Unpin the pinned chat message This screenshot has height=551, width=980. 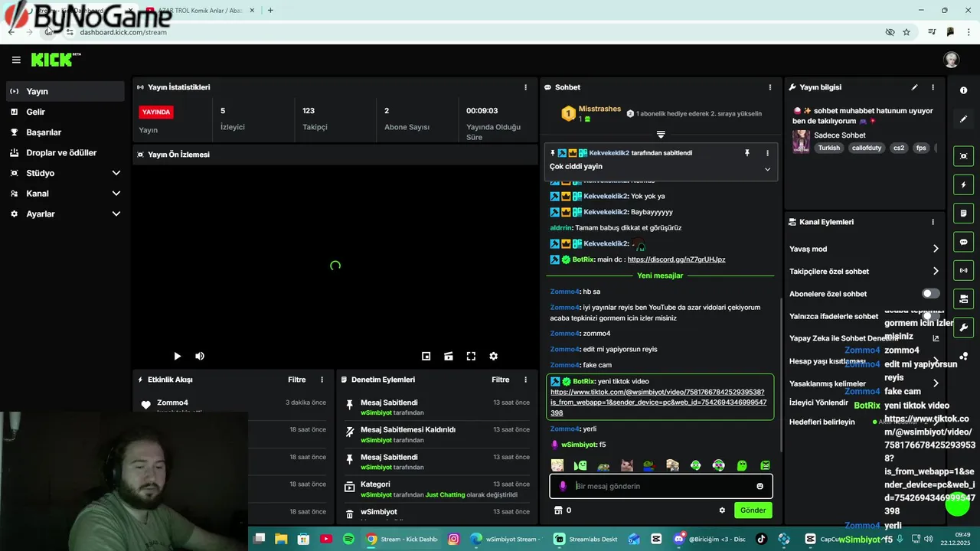tap(747, 153)
